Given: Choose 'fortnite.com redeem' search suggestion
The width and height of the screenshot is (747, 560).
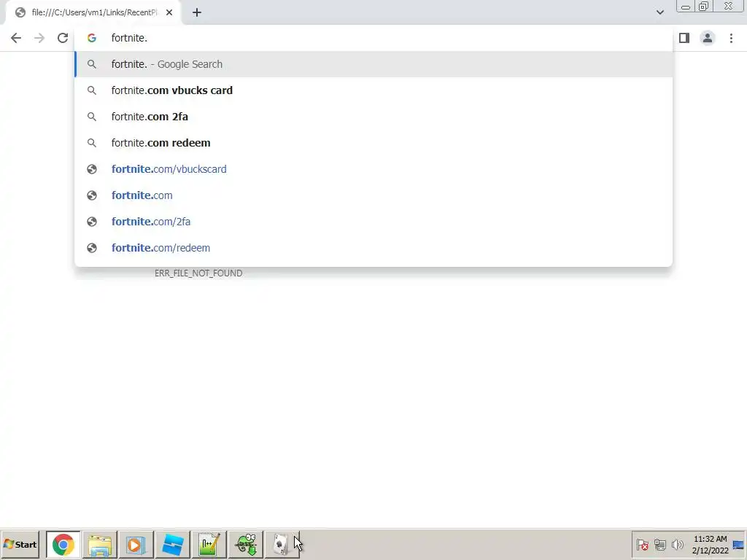Looking at the screenshot, I should 373,143.
